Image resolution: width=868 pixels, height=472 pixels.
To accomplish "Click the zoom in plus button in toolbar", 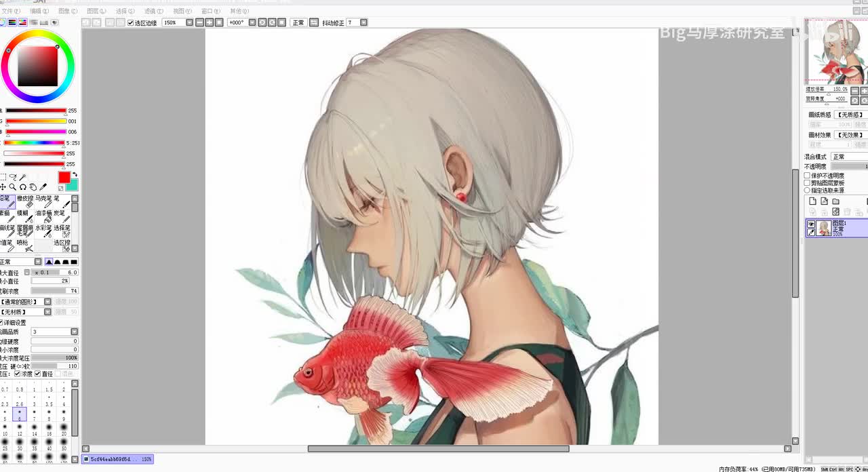I will click(210, 22).
